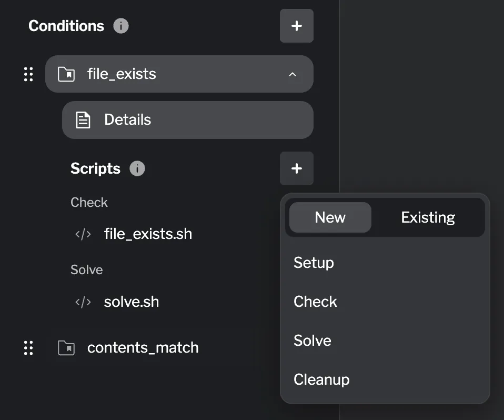The image size is (504, 420).
Task: Collapse the file_exists condition
Action: pos(293,75)
